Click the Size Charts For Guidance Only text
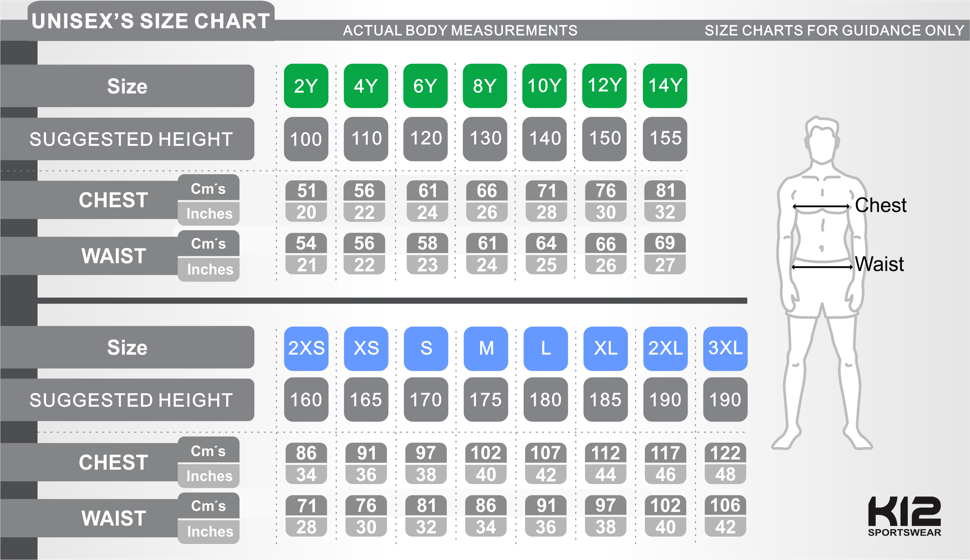 click(x=834, y=31)
